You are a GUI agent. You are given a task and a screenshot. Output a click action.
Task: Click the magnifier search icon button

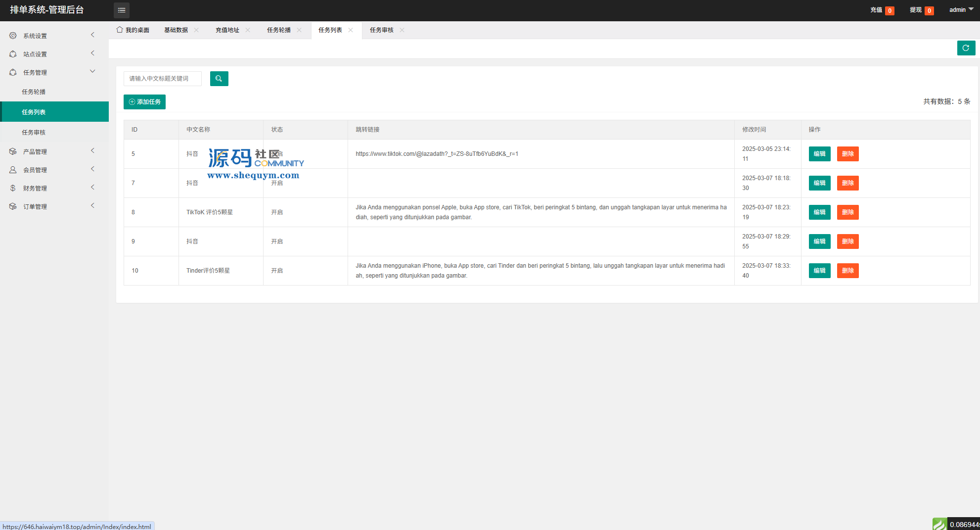219,79
